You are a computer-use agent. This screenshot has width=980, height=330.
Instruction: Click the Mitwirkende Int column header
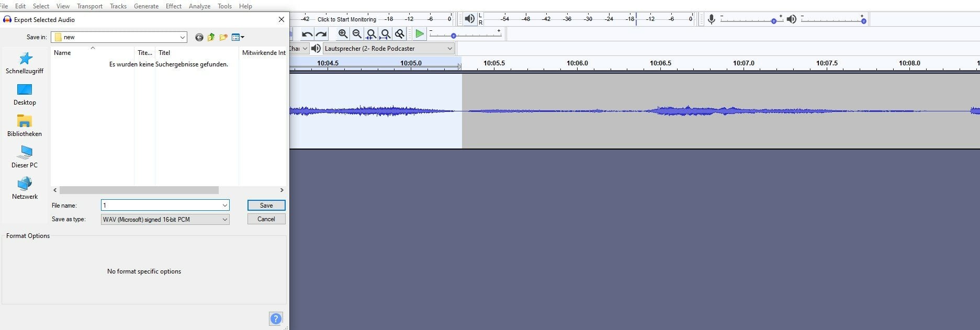[x=264, y=53]
